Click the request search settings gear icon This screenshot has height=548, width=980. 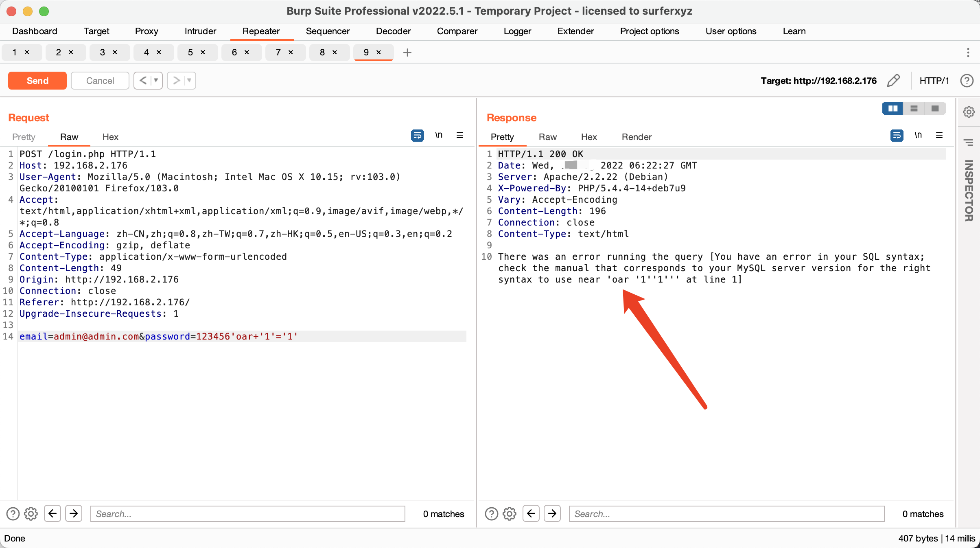(x=31, y=514)
